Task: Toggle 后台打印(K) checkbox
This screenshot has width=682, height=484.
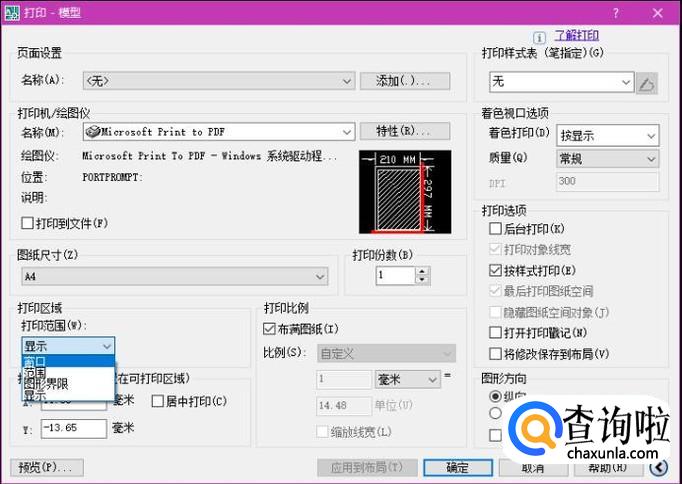Action: pos(495,229)
